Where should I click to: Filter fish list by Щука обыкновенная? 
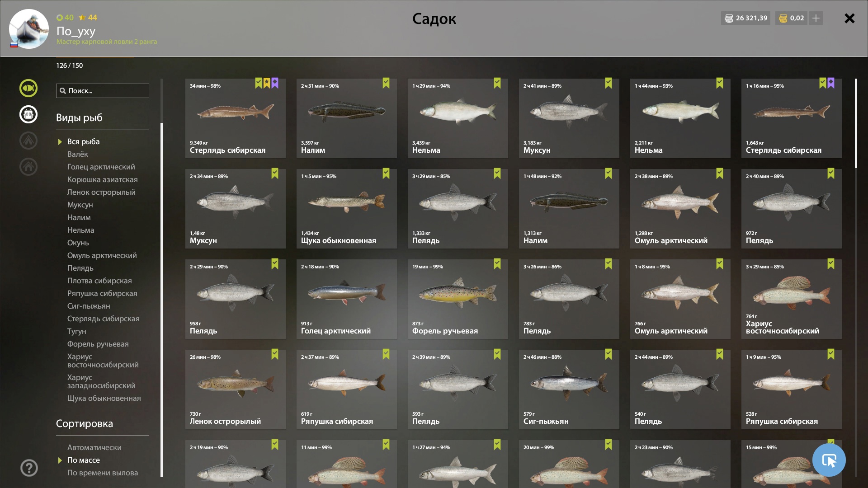(x=104, y=398)
